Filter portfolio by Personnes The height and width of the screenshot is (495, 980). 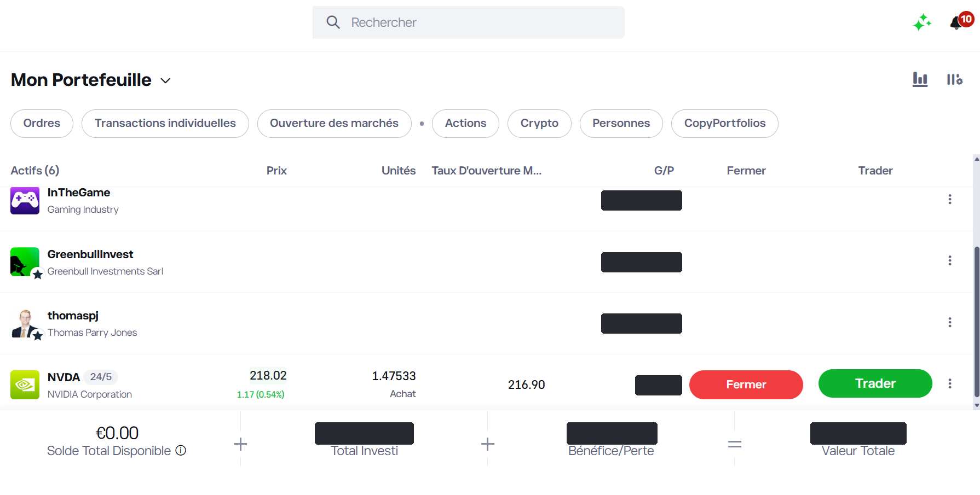pyautogui.click(x=621, y=124)
